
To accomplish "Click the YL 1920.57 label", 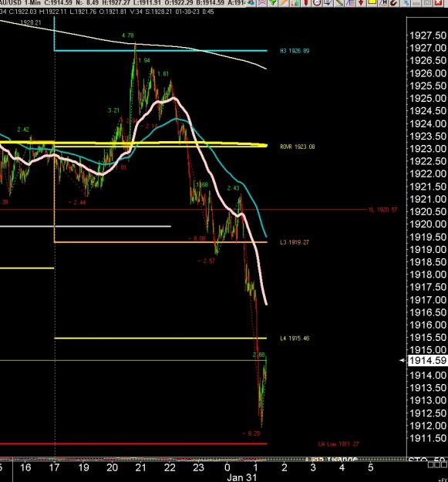I will (x=382, y=210).
